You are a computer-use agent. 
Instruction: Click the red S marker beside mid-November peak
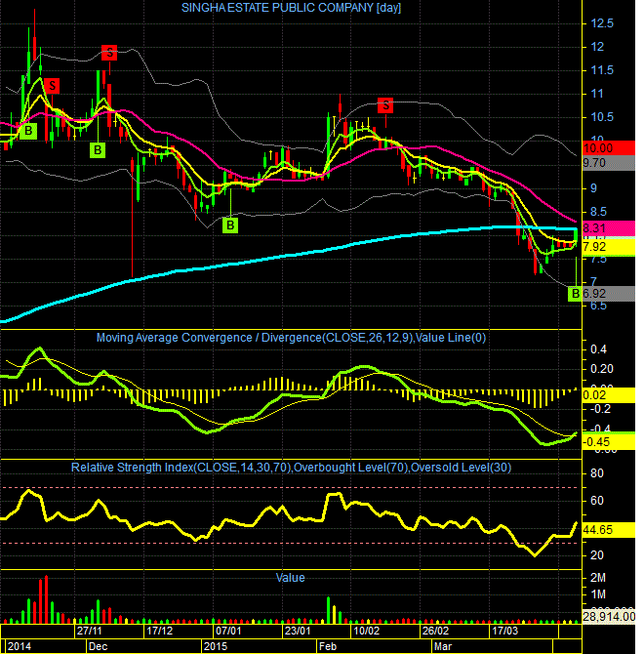coord(52,86)
